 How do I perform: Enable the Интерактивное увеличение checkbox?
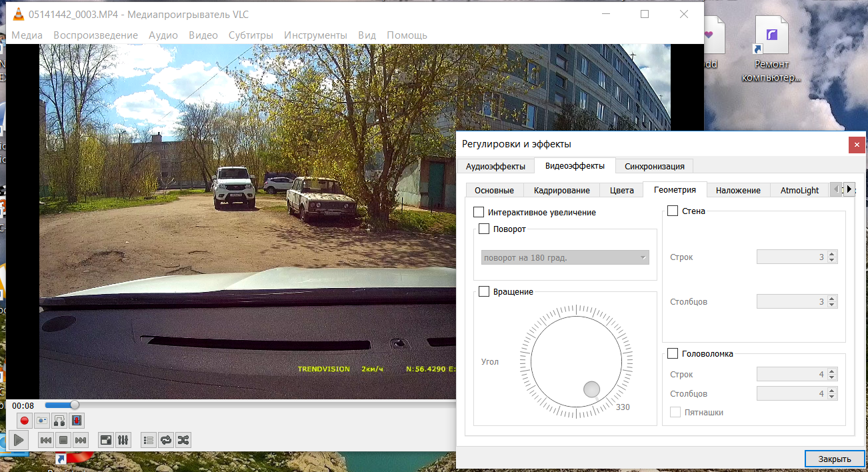pos(479,213)
